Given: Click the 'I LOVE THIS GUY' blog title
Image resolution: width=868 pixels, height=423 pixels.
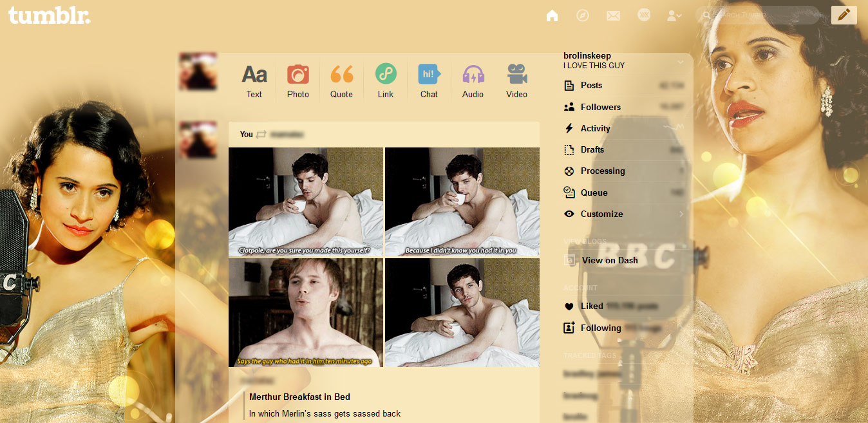Looking at the screenshot, I should tap(594, 66).
